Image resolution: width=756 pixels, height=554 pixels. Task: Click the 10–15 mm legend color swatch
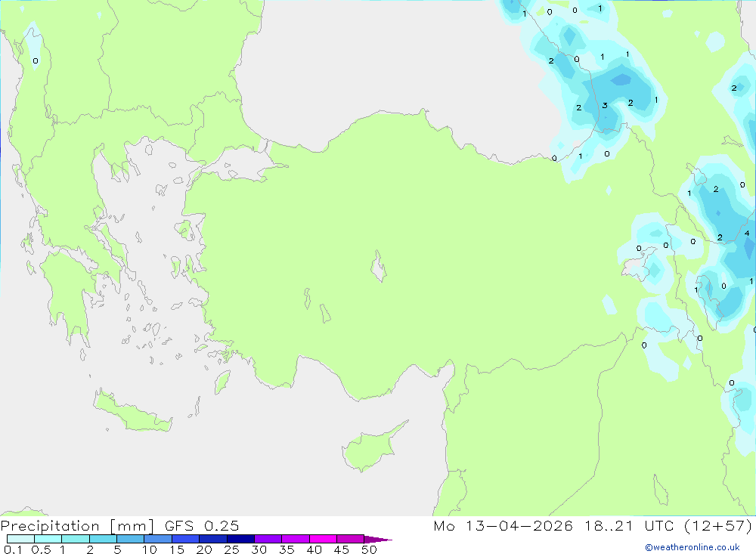(158, 539)
